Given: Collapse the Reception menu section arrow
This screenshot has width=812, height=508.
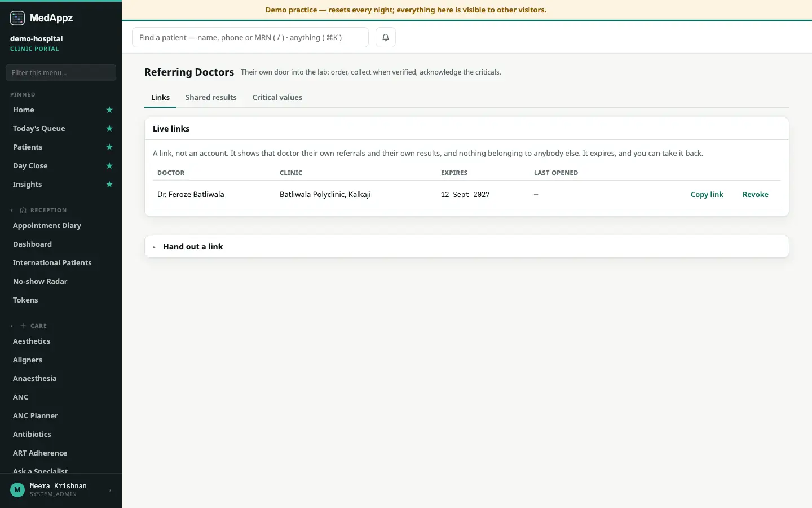Looking at the screenshot, I should point(12,210).
